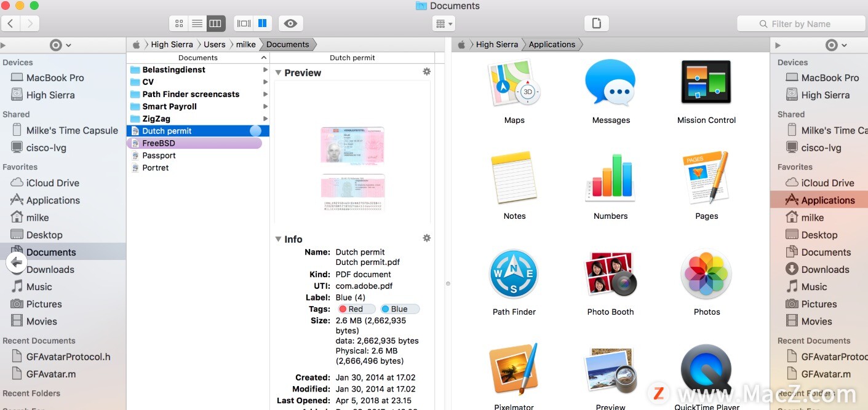
Task: Open Movies folder in the left sidebar
Action: pos(34,321)
